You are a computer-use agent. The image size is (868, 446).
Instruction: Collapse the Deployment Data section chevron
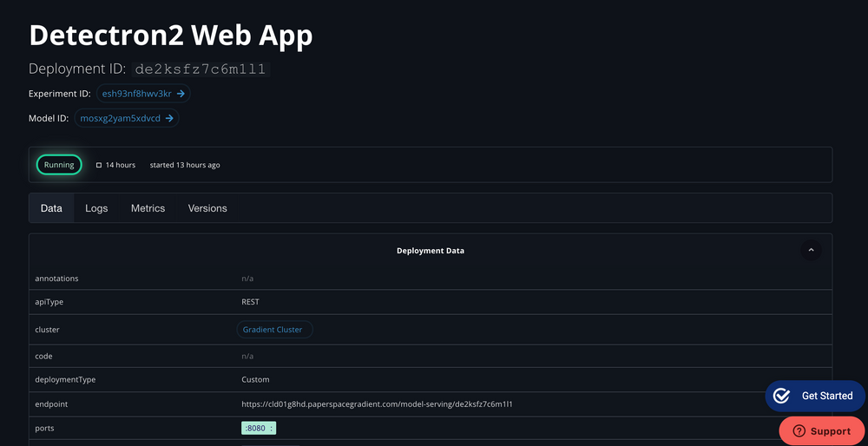pos(811,250)
